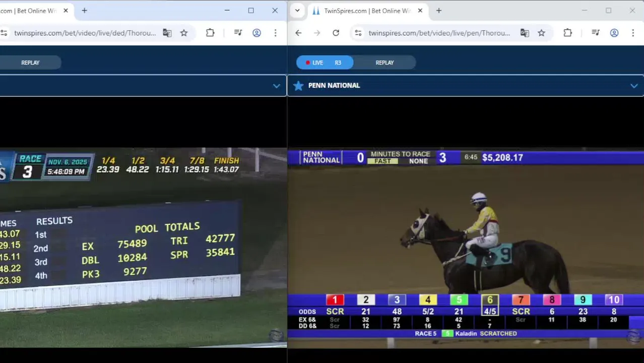Screen dimensions: 644x363
Task: Minimize the left browser window
Action: [x=227, y=11]
